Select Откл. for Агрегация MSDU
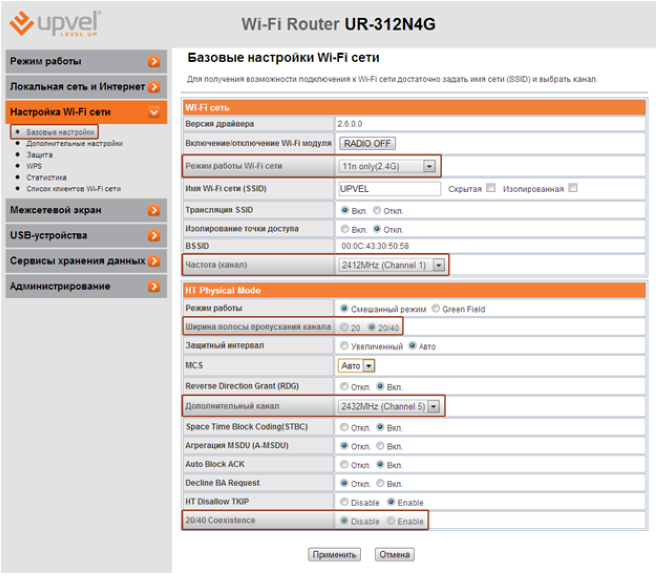 344,446
